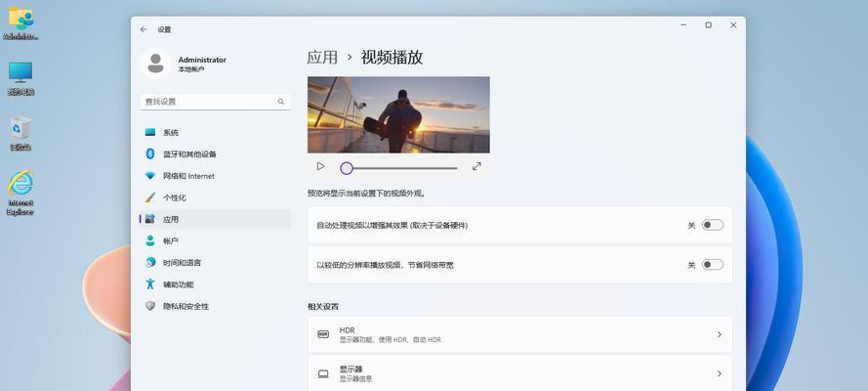Go to 帐户 category
The height and width of the screenshot is (391, 868).
pos(216,240)
